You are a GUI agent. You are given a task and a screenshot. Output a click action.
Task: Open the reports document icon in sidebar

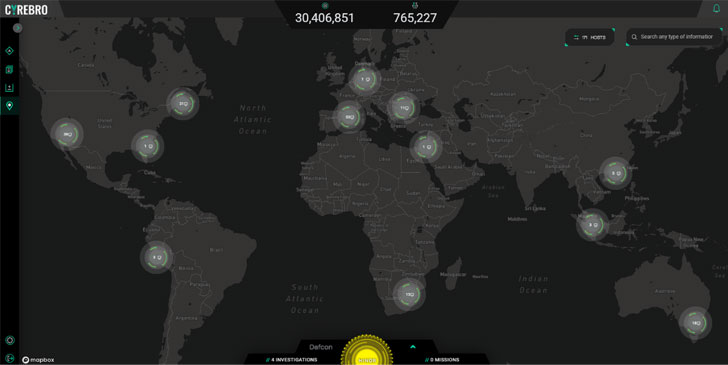(9, 70)
